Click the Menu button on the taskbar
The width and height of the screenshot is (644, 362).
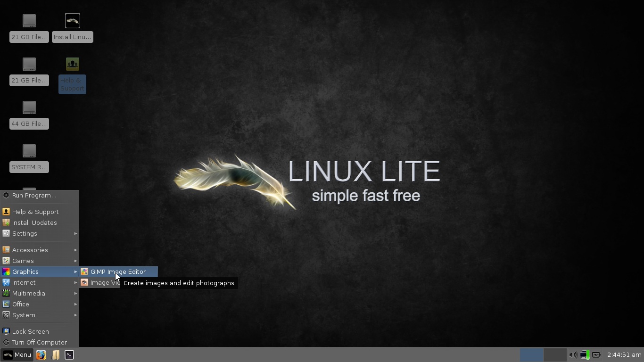pos(17,355)
